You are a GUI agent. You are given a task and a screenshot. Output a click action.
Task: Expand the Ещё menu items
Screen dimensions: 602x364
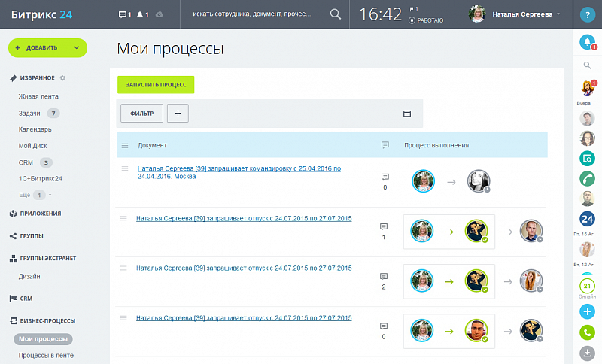pos(25,196)
